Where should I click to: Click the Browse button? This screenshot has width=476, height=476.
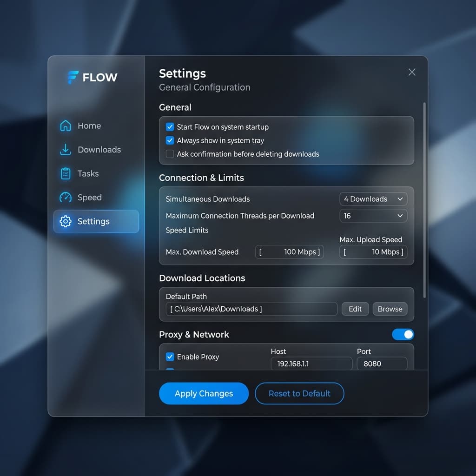coord(390,309)
